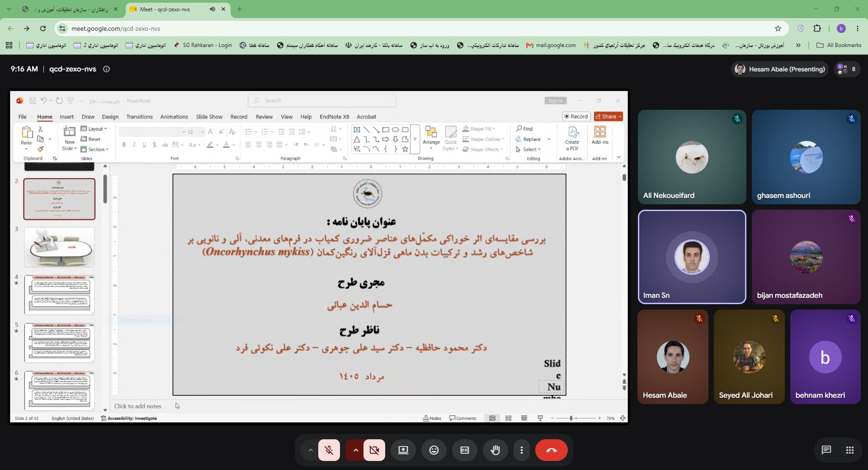868x470 pixels.
Task: Toggle the muted microphone button
Action: [x=329, y=450]
